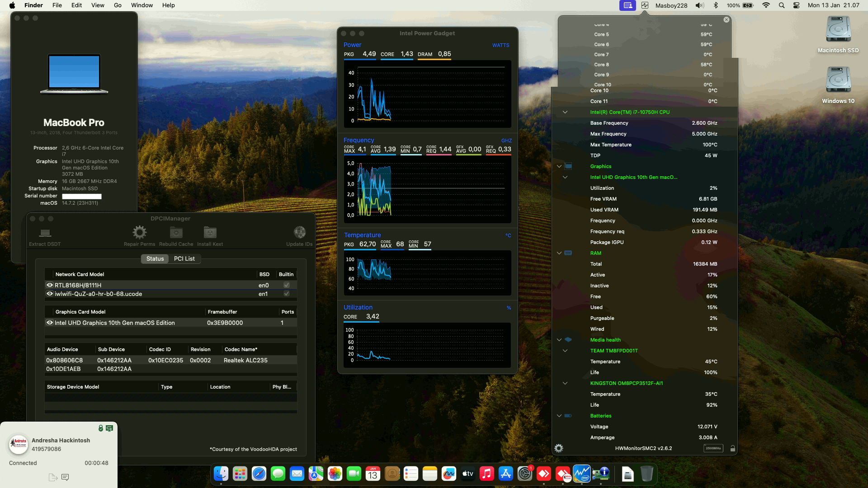This screenshot has height=488, width=868.
Task: Open the Go menu in the menu bar
Action: (117, 5)
